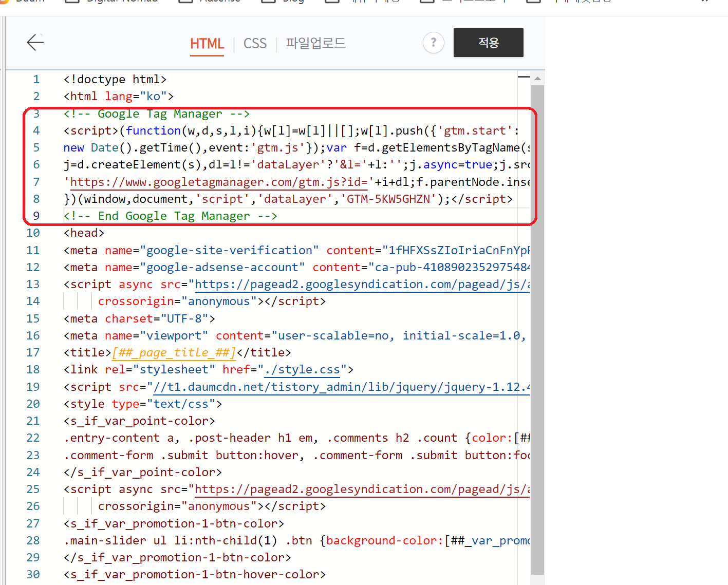The width and height of the screenshot is (728, 585).
Task: Click the google-site-verification meta line
Action: point(296,251)
